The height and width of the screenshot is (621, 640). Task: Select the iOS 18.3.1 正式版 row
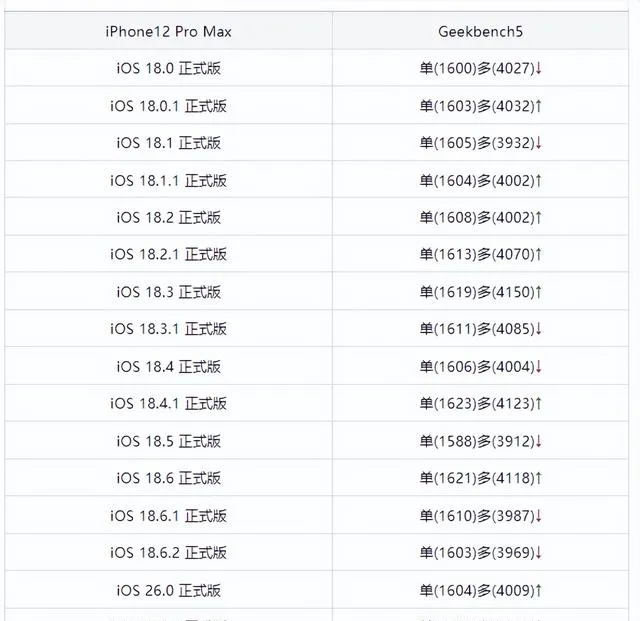pos(317,329)
